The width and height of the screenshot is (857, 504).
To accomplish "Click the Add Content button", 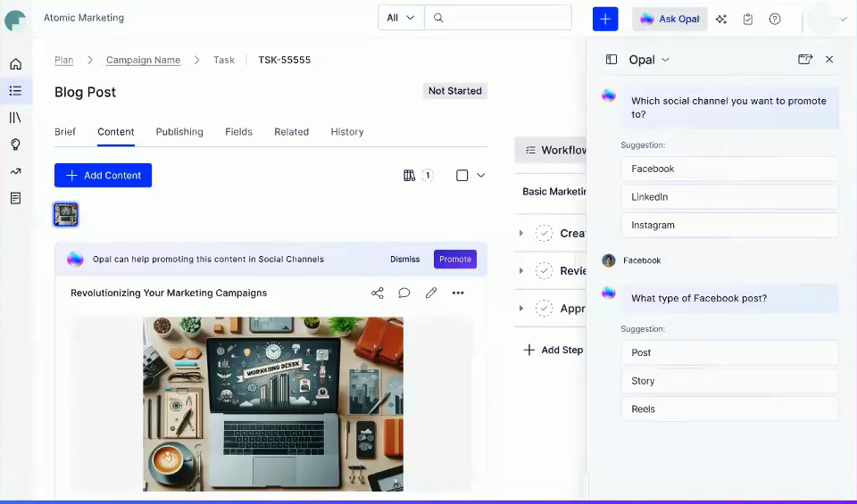I will [x=103, y=175].
